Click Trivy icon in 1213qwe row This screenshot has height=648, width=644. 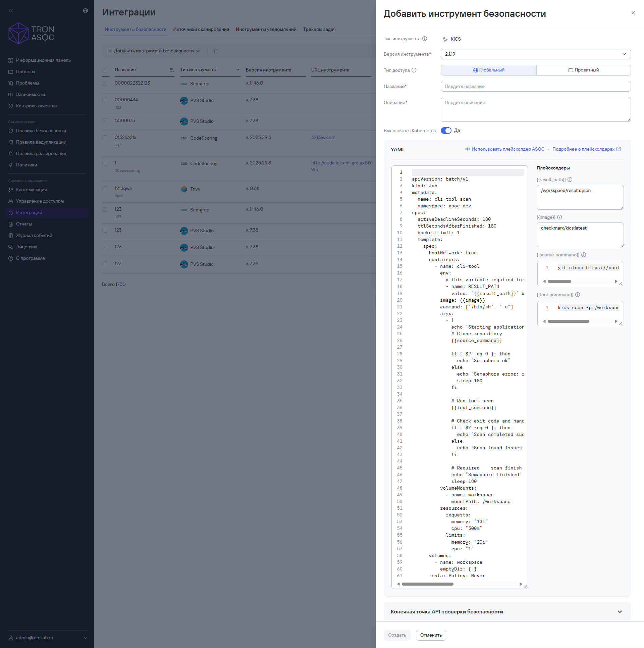(x=184, y=189)
